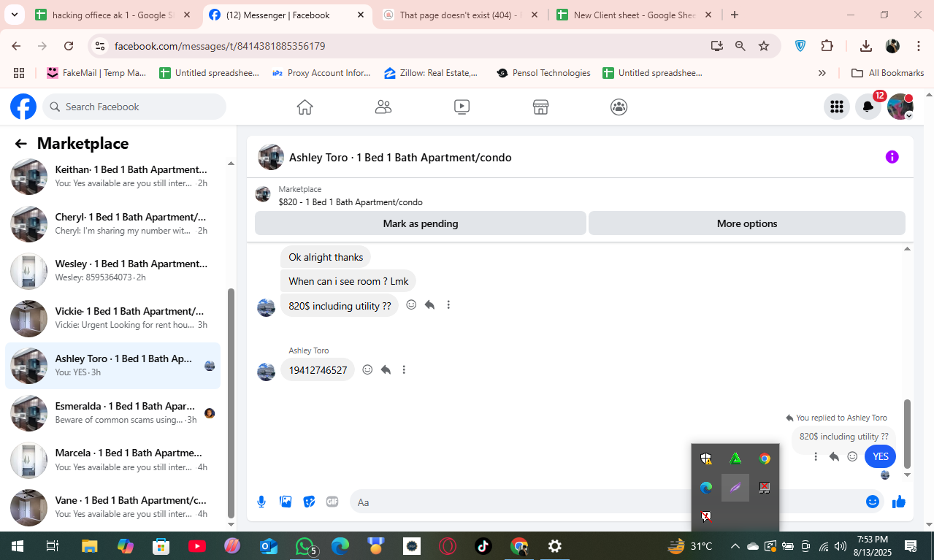Screen dimensions: 934x560
Task: Reply to received '820$ including utility ??' message
Action: [x=429, y=305]
